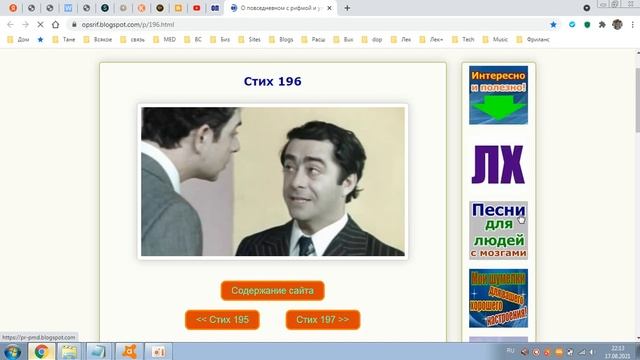Open the Песни для людей с мозгами banner
Screen dimensions: 640x360
tap(498, 230)
